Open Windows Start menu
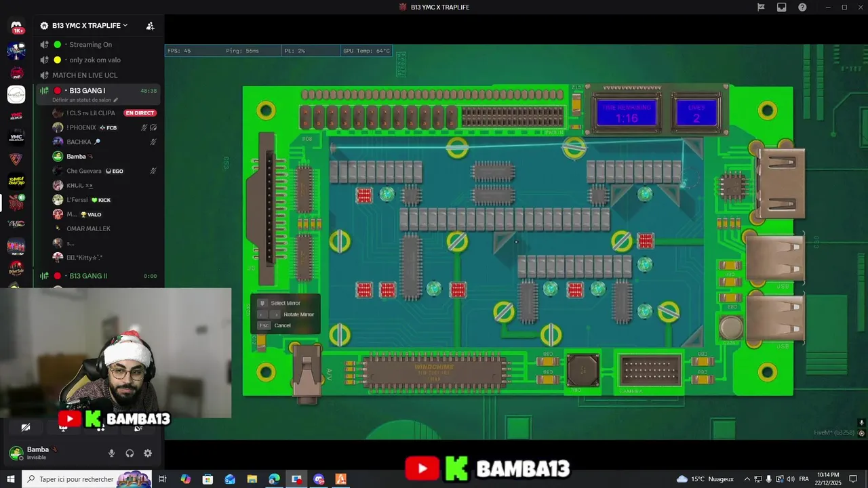The height and width of the screenshot is (488, 868). [10, 479]
